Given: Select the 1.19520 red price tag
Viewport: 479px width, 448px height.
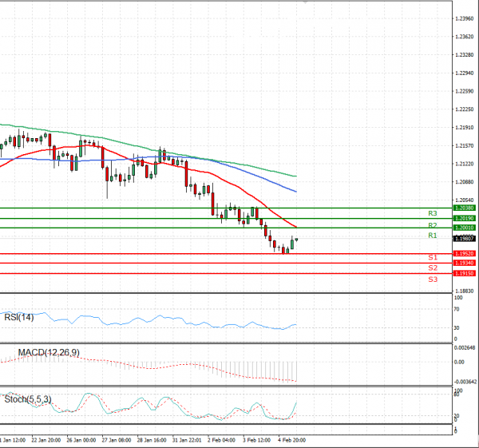Looking at the screenshot, I should 465,254.
